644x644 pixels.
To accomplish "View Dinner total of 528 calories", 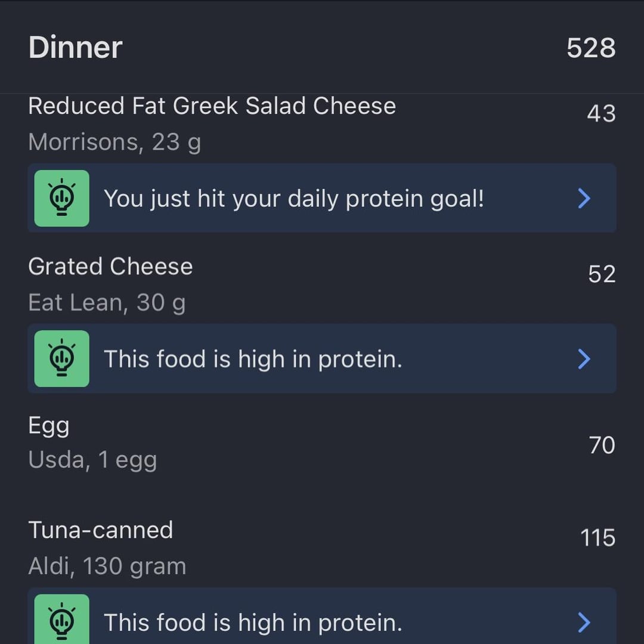I will pos(591,48).
